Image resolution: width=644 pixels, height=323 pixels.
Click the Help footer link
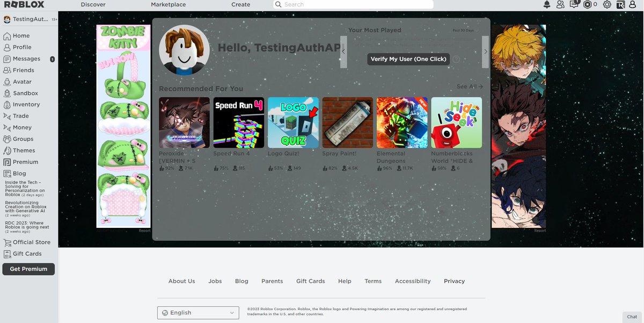click(x=345, y=281)
